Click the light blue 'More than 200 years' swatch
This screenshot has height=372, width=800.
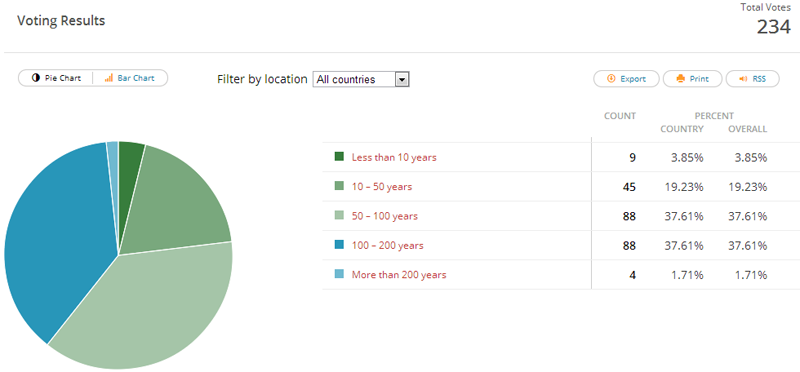(x=339, y=274)
